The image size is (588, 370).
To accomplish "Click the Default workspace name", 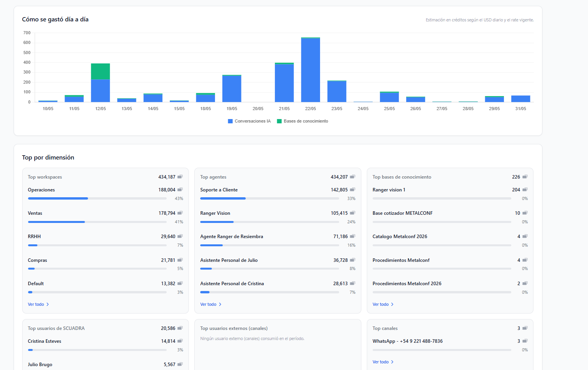I will (36, 284).
